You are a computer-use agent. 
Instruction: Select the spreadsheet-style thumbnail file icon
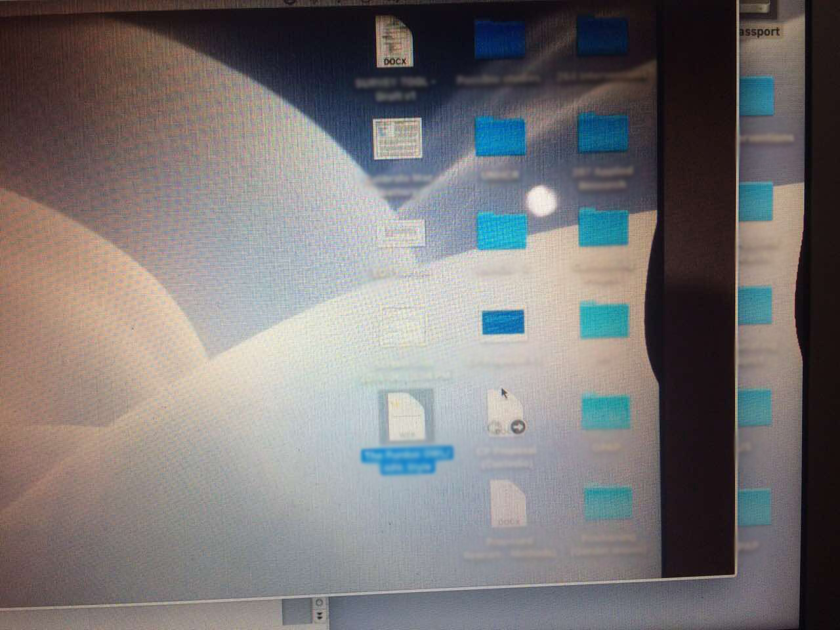tap(396, 138)
